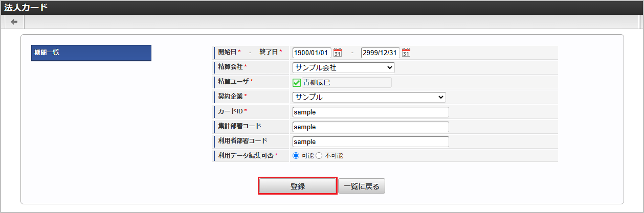This screenshot has width=644, height=213.
Task: Click the 集計部署コード label
Action: point(240,126)
